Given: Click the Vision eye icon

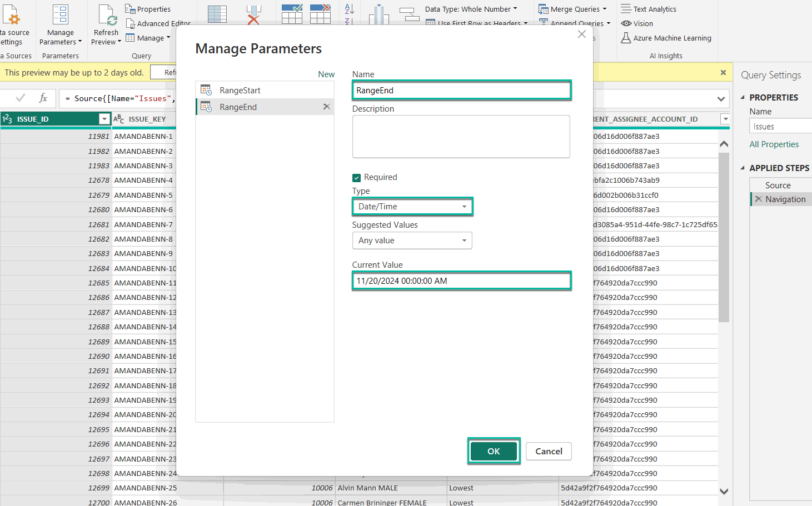Looking at the screenshot, I should [626, 23].
